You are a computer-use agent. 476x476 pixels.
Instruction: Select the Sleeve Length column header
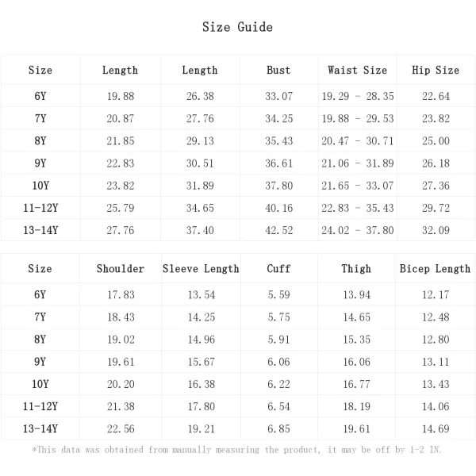(x=201, y=269)
